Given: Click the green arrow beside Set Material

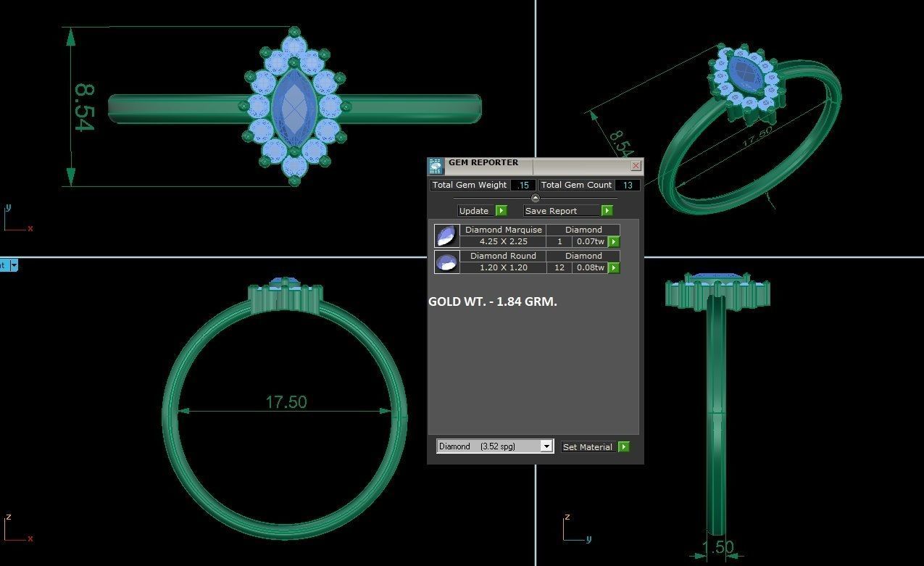Looking at the screenshot, I should [x=624, y=447].
